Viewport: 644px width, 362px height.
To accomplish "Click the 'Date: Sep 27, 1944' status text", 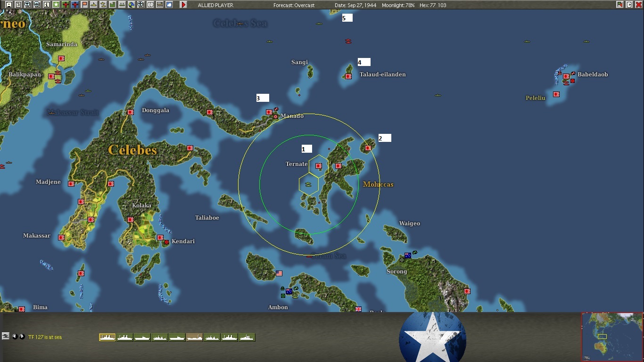I will tap(355, 5).
